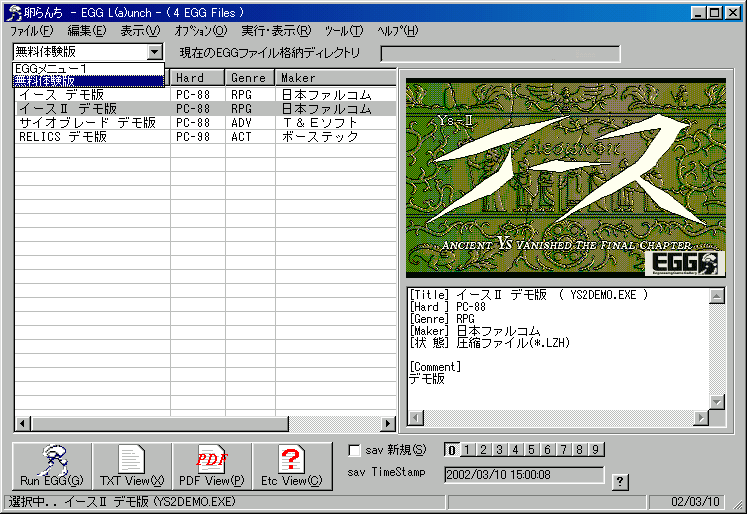Click the 選択中 status bar entry

point(225,502)
